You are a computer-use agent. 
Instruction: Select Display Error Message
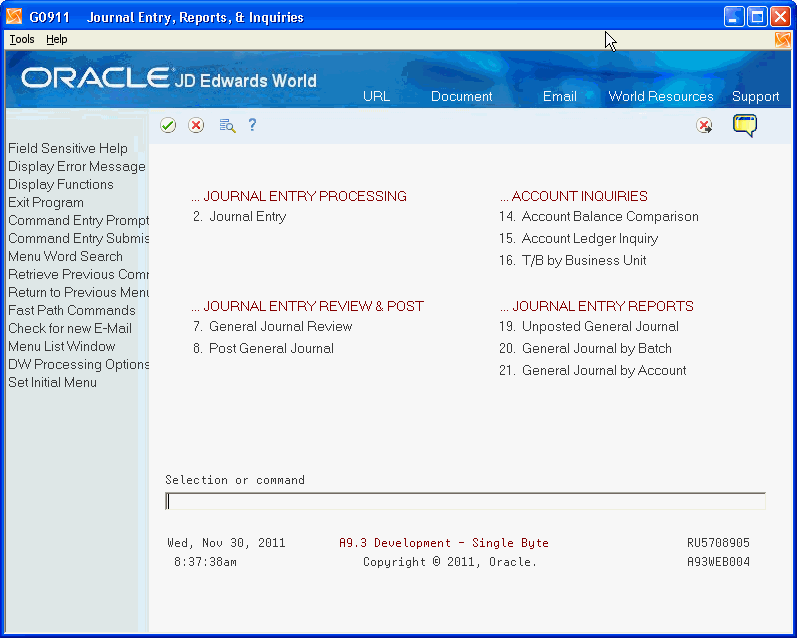pyautogui.click(x=77, y=166)
